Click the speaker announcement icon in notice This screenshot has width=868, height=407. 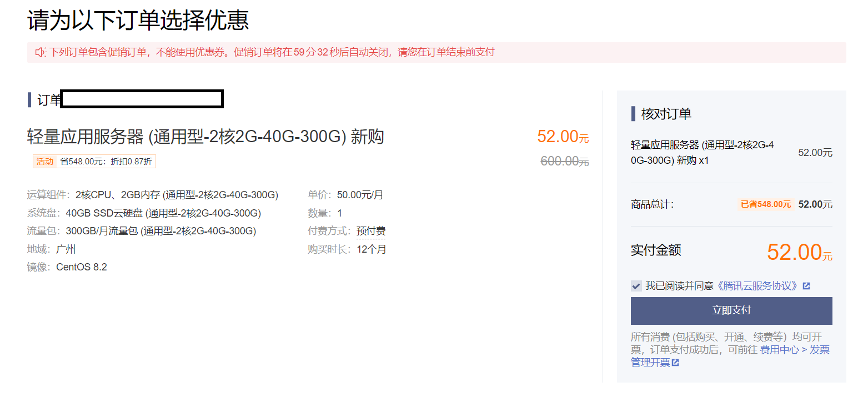pos(39,53)
